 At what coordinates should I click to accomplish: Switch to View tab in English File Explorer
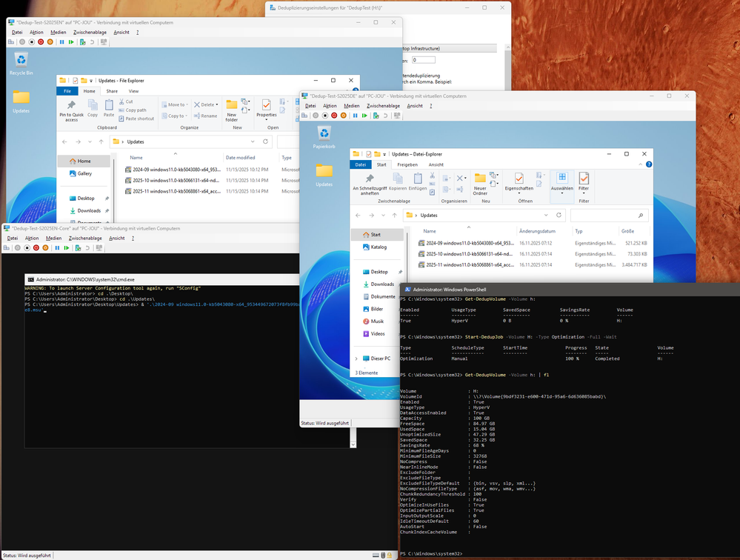tap(133, 91)
